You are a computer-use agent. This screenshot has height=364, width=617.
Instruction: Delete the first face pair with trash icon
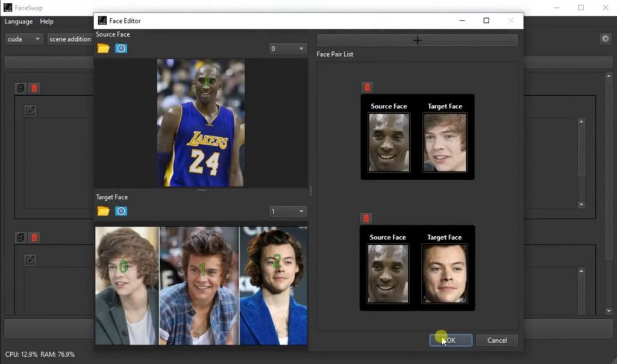coord(367,87)
